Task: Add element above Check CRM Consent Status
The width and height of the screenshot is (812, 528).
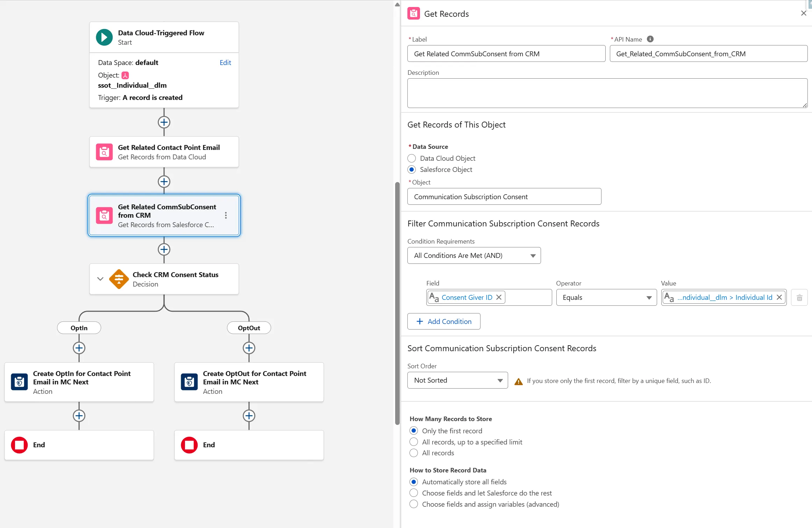Action: point(164,249)
